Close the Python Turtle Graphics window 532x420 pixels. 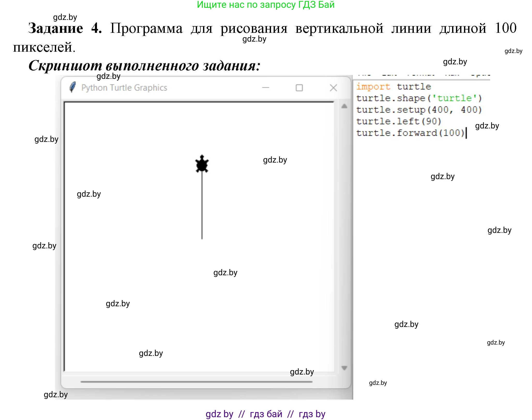334,88
